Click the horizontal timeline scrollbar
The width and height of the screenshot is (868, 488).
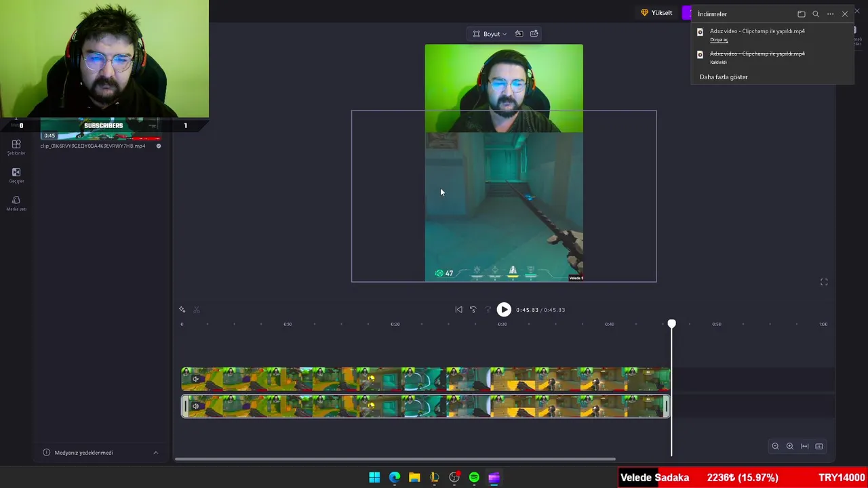point(395,460)
